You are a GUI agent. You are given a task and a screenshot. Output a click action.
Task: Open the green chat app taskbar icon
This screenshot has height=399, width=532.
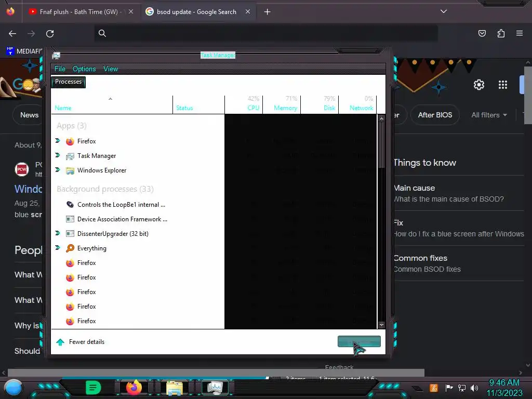[93, 388]
